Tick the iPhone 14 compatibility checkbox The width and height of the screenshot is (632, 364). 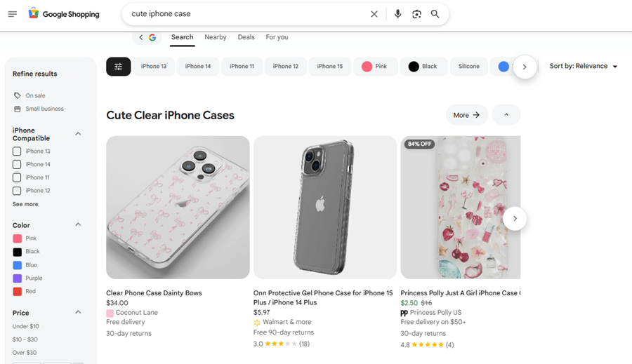(x=17, y=164)
